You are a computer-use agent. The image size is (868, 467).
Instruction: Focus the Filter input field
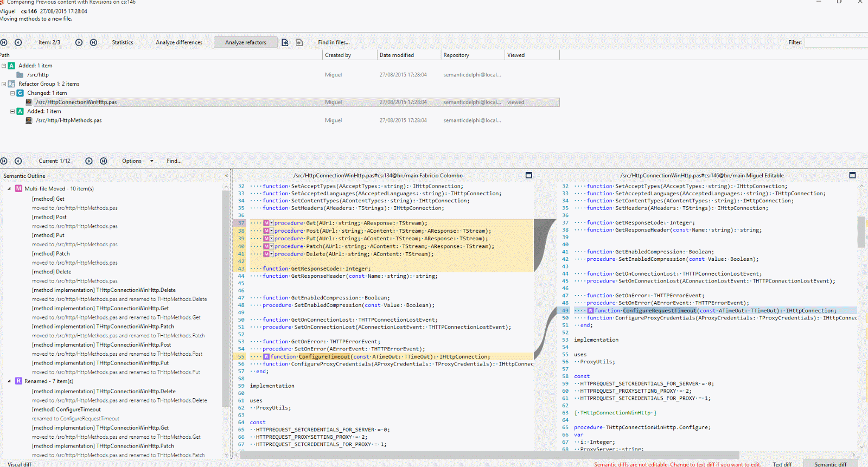tap(836, 42)
